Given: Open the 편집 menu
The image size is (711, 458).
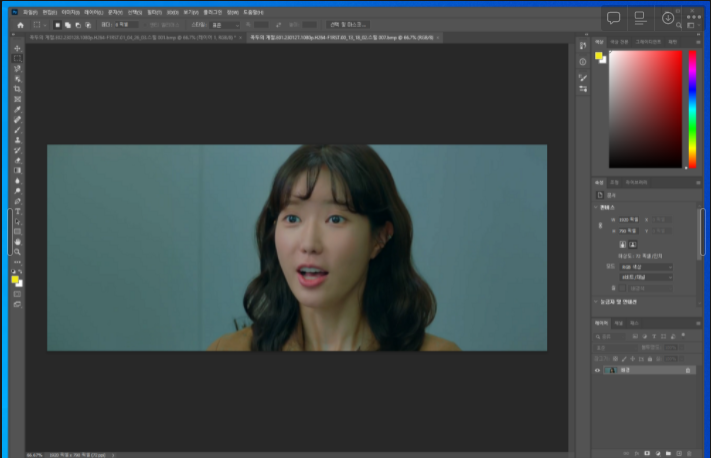Looking at the screenshot, I should tap(50, 12).
